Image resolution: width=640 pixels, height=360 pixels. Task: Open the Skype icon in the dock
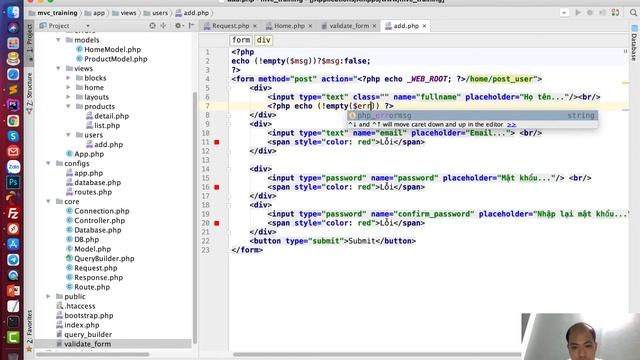(x=13, y=136)
